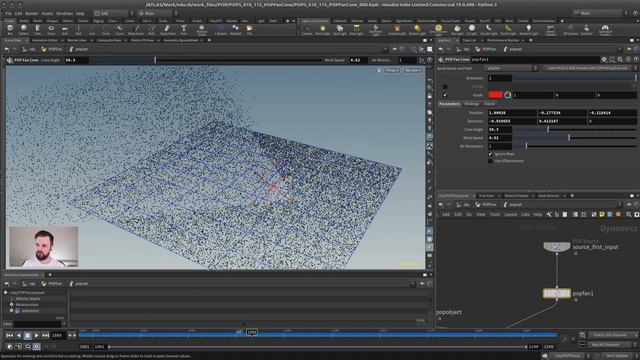Toggle the Guide checkbox
Viewport: 640px width, 360px height.
[445, 95]
